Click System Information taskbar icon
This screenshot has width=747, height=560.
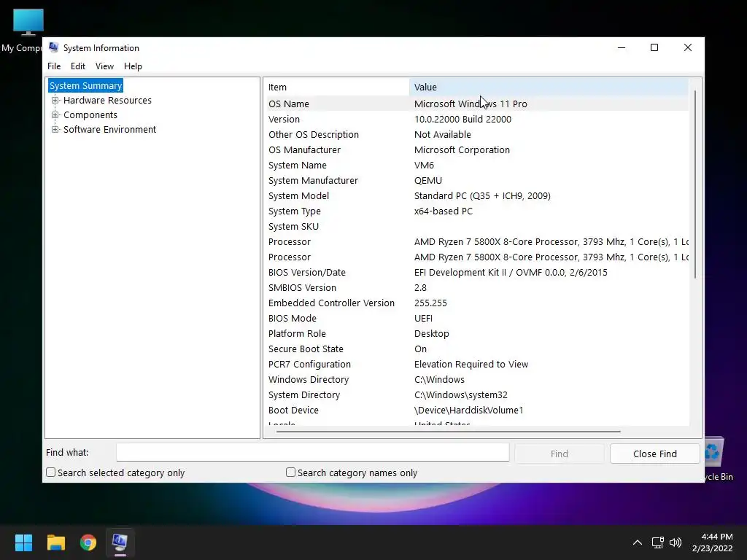click(120, 542)
